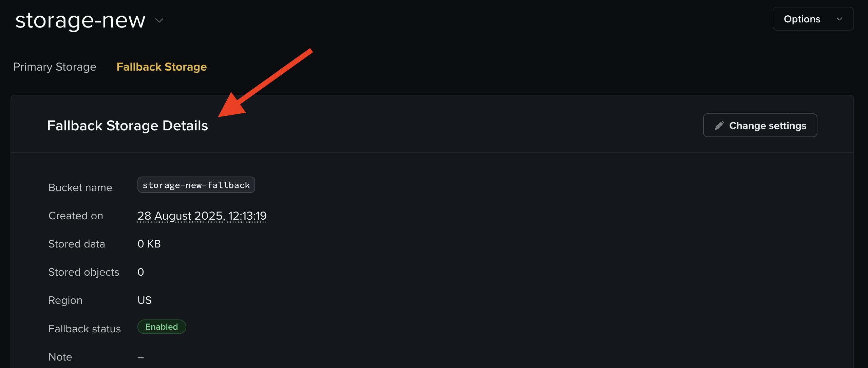The image size is (868, 368).
Task: Click the dash value beside Note
Action: coord(141,357)
